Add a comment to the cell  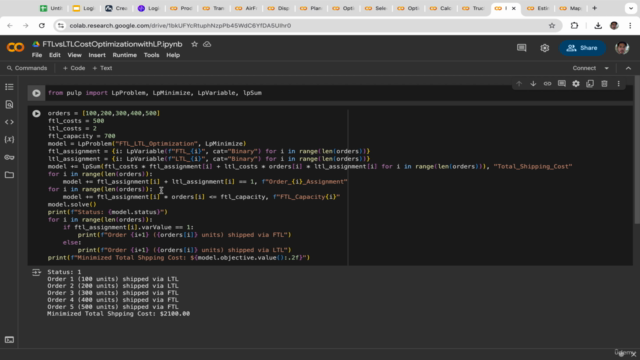tap(562, 84)
